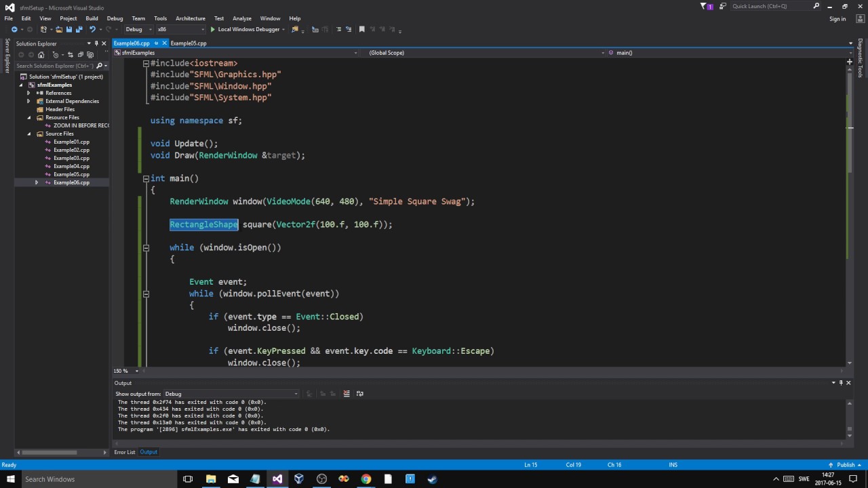Screen dimensions: 868x488
Task: Switch to the Example05.cpp tab
Action: coord(189,43)
